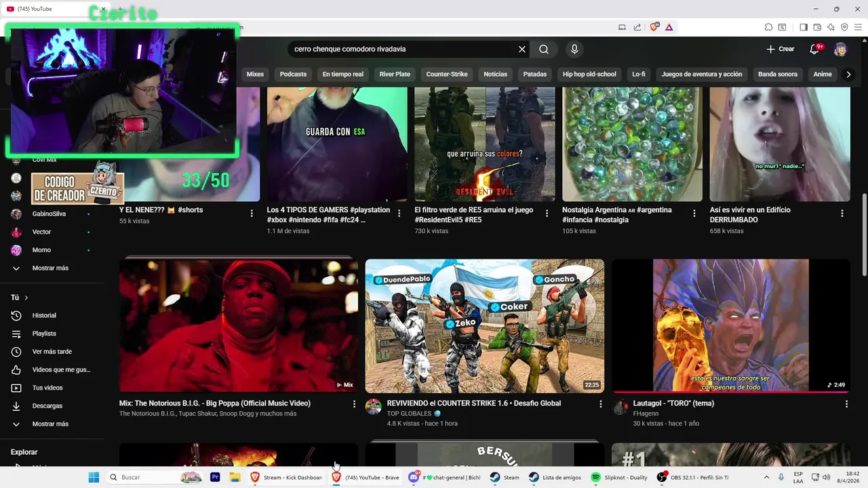Select the En tiempo real chip

tap(342, 74)
